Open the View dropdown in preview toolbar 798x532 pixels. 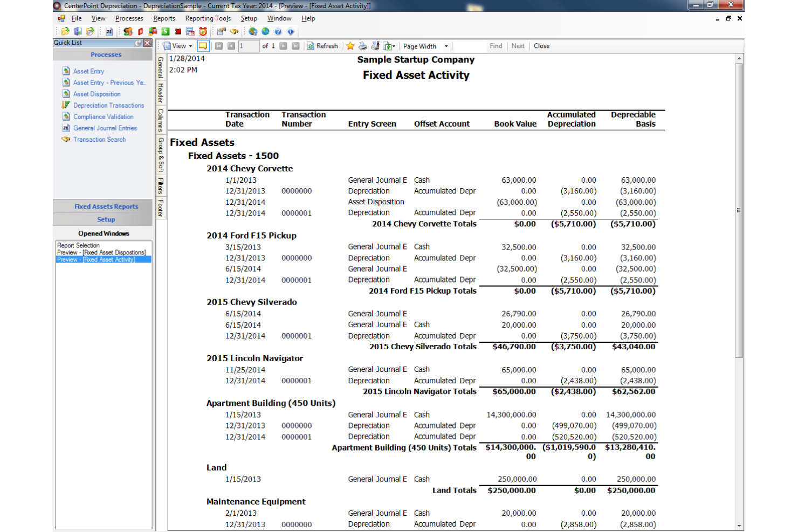click(x=178, y=46)
